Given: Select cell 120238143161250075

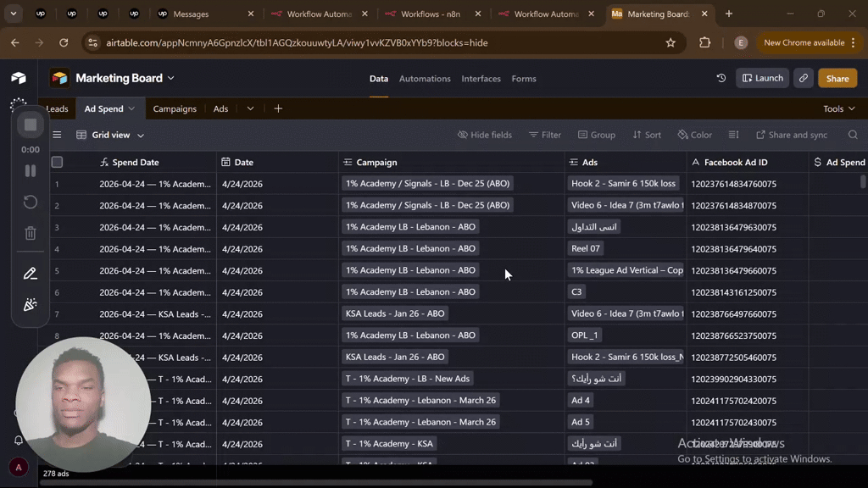Looking at the screenshot, I should click(x=748, y=292).
